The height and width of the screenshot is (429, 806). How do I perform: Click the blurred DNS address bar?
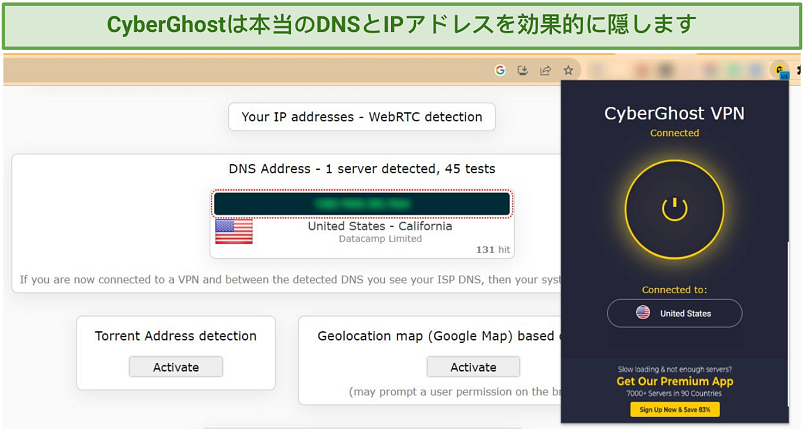[x=362, y=204]
